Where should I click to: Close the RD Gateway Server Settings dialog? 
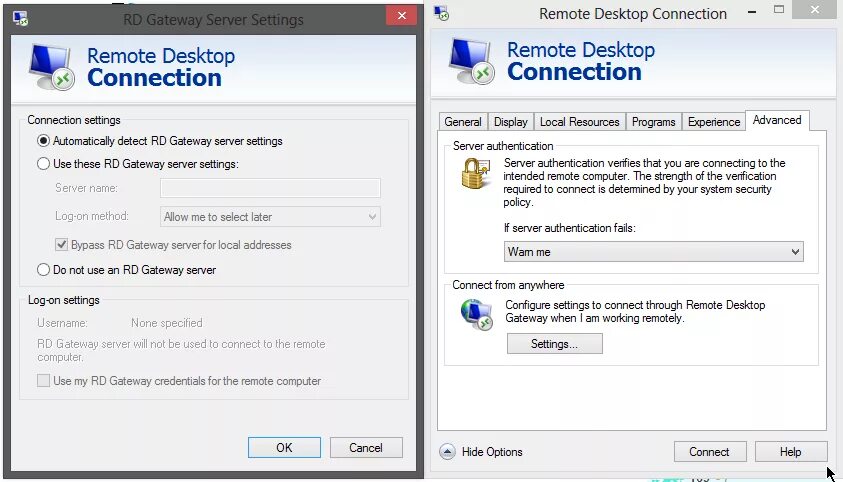pos(401,15)
